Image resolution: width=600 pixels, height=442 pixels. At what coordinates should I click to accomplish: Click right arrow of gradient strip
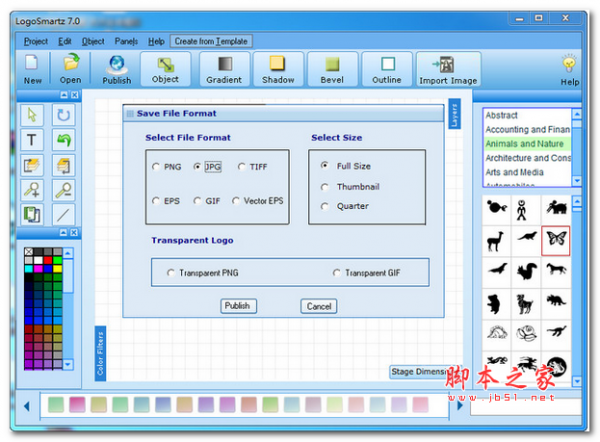point(460,405)
